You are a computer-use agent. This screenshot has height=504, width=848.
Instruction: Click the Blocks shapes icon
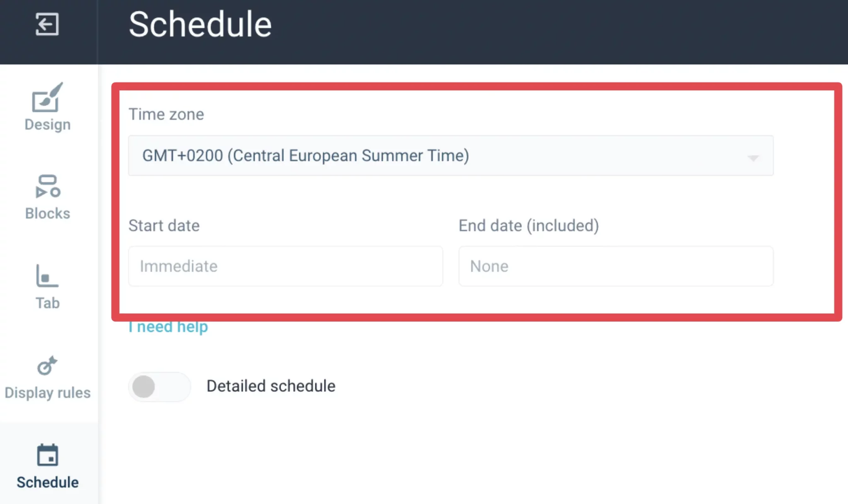(48, 186)
